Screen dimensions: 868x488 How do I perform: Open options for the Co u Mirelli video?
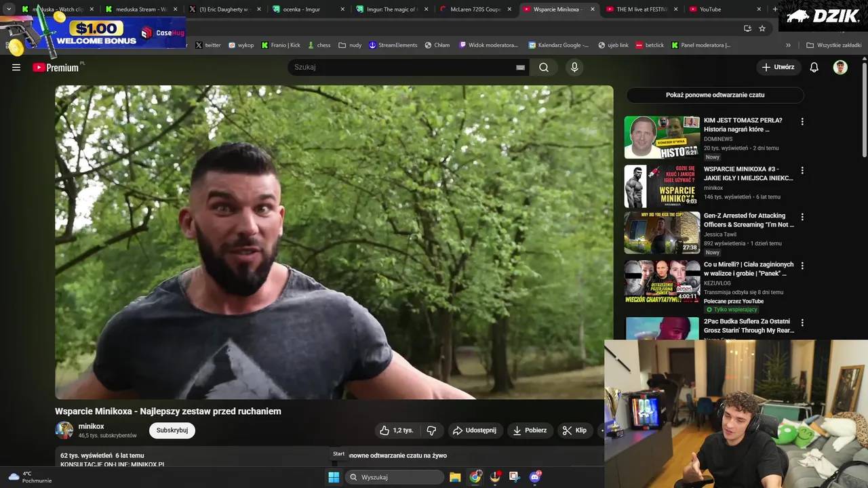point(802,266)
